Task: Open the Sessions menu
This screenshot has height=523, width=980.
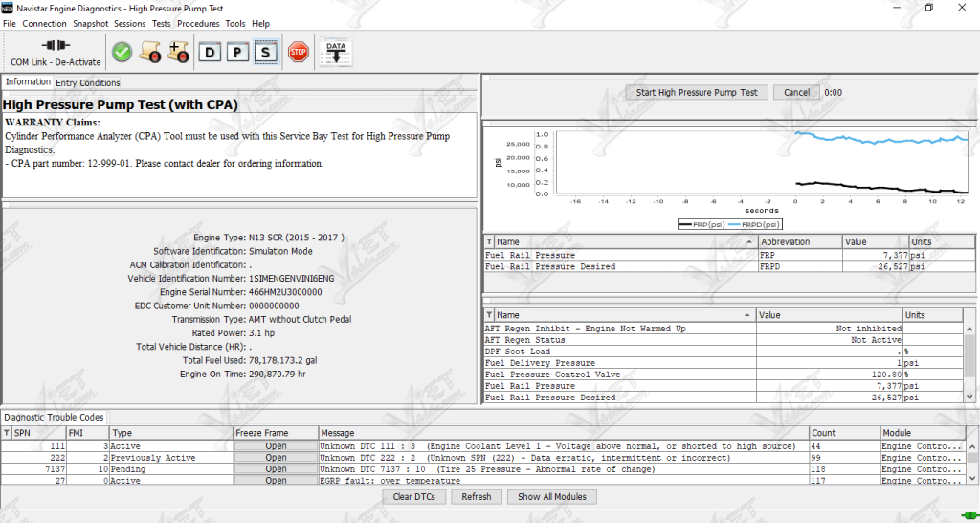Action: click(x=130, y=24)
